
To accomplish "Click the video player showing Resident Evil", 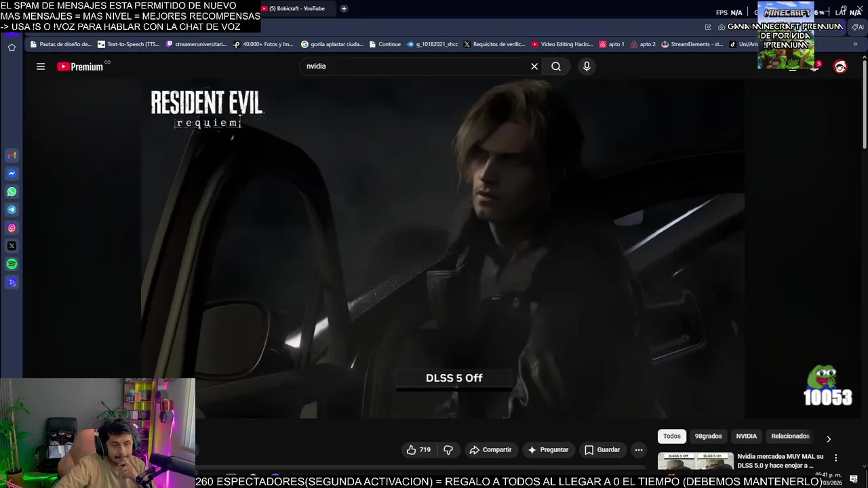I will (442, 249).
